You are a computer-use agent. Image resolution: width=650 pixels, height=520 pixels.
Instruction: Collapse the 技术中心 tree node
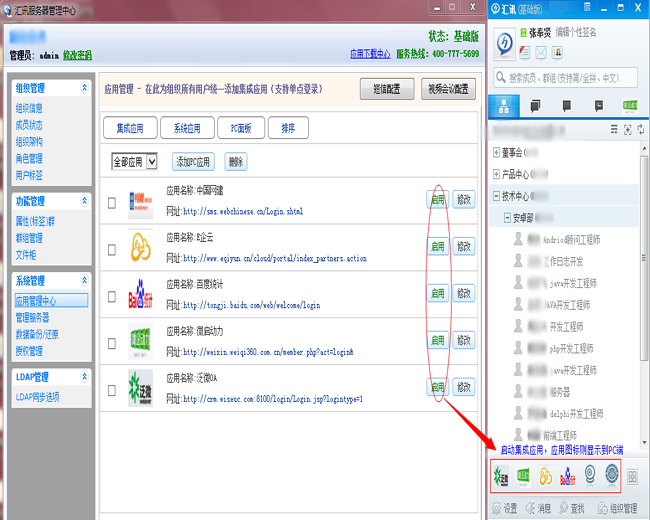[496, 196]
